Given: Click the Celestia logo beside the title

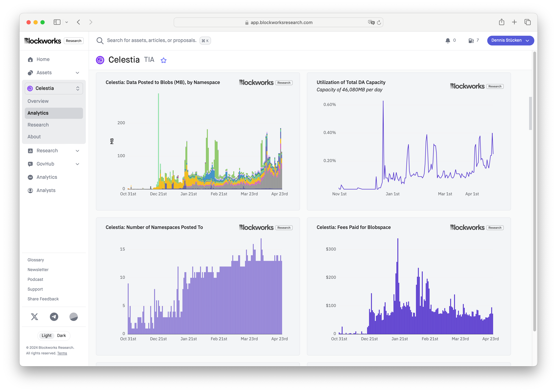Looking at the screenshot, I should point(100,60).
